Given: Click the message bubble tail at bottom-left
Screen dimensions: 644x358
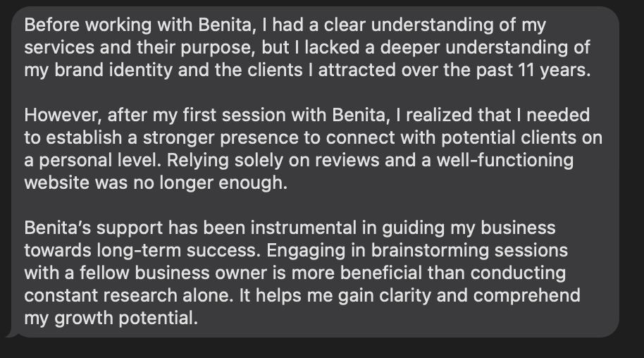Looking at the screenshot, I should point(12,333).
